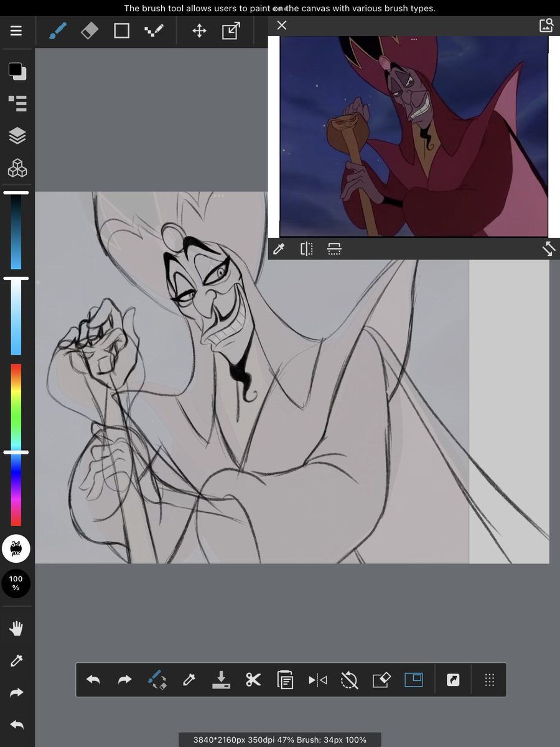The width and height of the screenshot is (560, 747).
Task: Clear layer with eraser-box icon
Action: pyautogui.click(x=381, y=679)
